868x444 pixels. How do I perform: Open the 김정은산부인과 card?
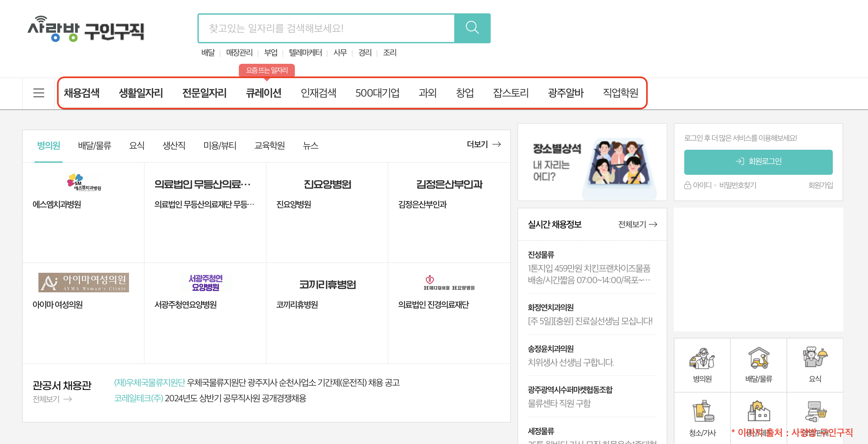click(449, 213)
